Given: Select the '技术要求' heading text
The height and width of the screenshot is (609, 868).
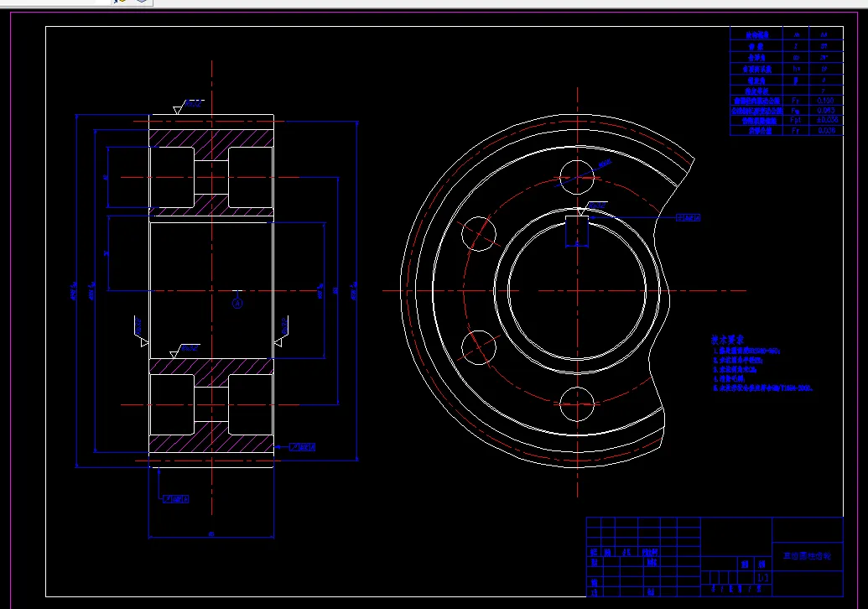Looking at the screenshot, I should 727,340.
